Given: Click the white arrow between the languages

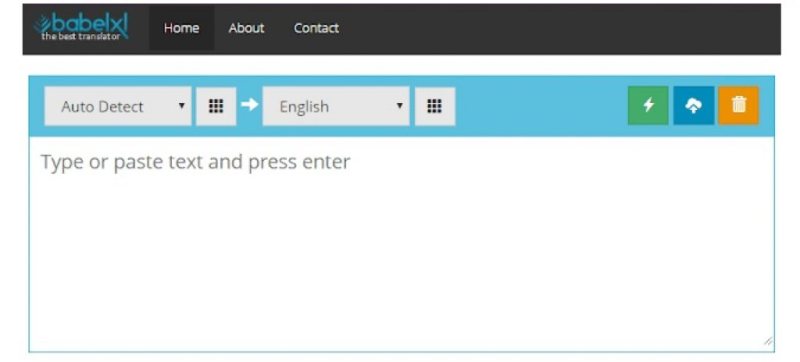Looking at the screenshot, I should pos(249,105).
